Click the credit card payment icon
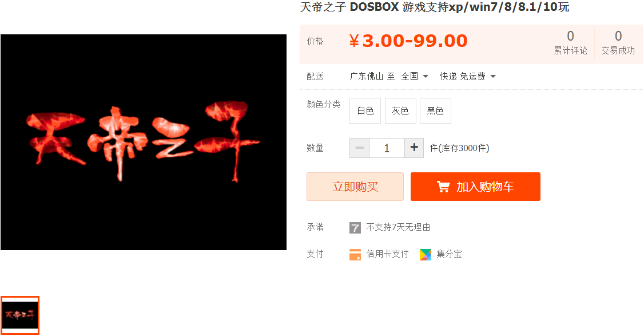644x336 pixels. tap(355, 255)
